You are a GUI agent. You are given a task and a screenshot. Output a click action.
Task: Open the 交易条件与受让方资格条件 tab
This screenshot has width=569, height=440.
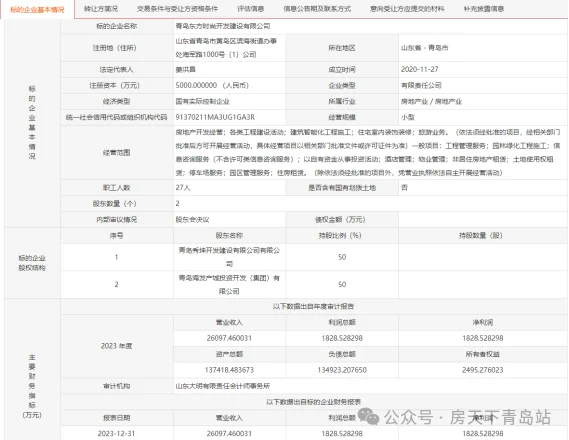(x=177, y=9)
